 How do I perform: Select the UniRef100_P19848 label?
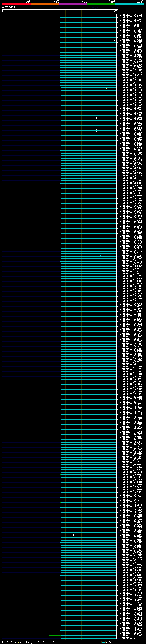131,628
